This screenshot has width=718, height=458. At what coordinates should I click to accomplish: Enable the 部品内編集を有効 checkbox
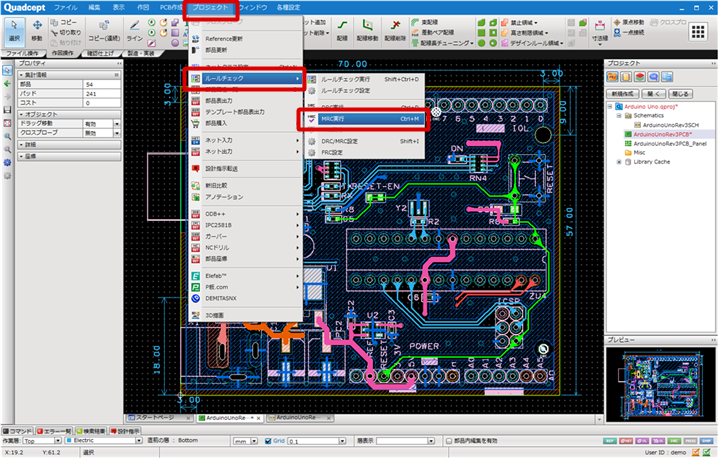click(449, 441)
